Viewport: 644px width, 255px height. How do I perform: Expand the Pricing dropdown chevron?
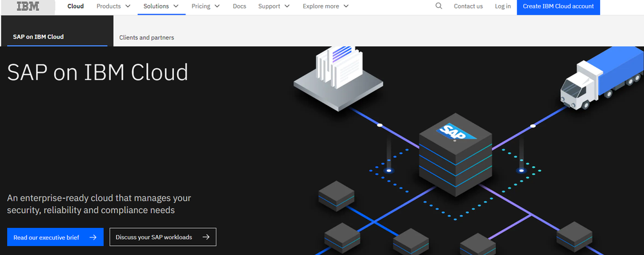[217, 6]
